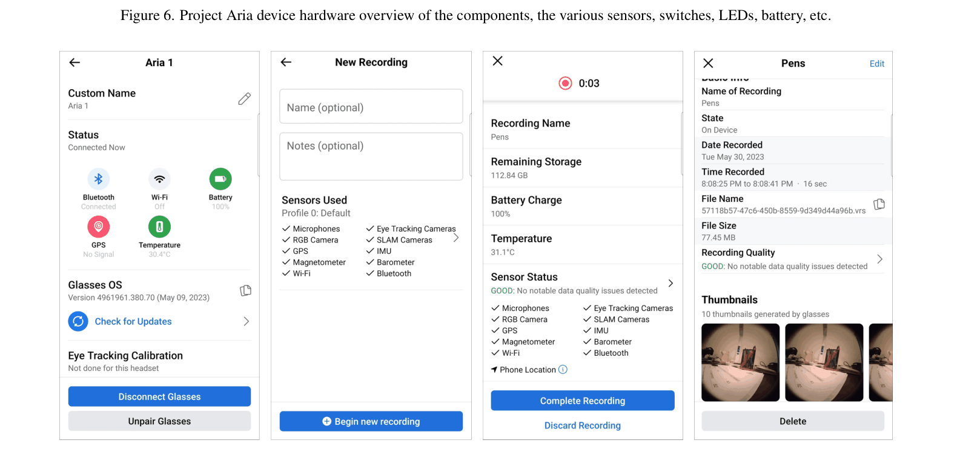Open the first recording thumbnail
The height and width of the screenshot is (457, 980).
pyautogui.click(x=740, y=362)
